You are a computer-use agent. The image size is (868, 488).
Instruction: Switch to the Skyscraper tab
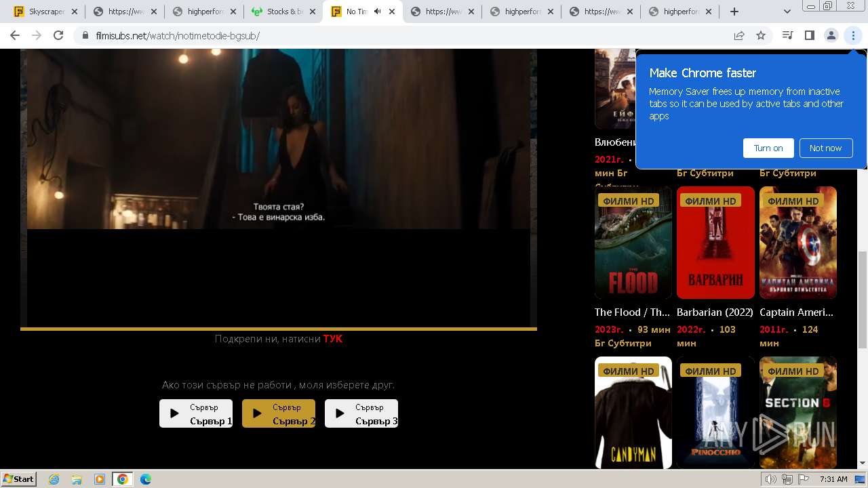click(46, 12)
